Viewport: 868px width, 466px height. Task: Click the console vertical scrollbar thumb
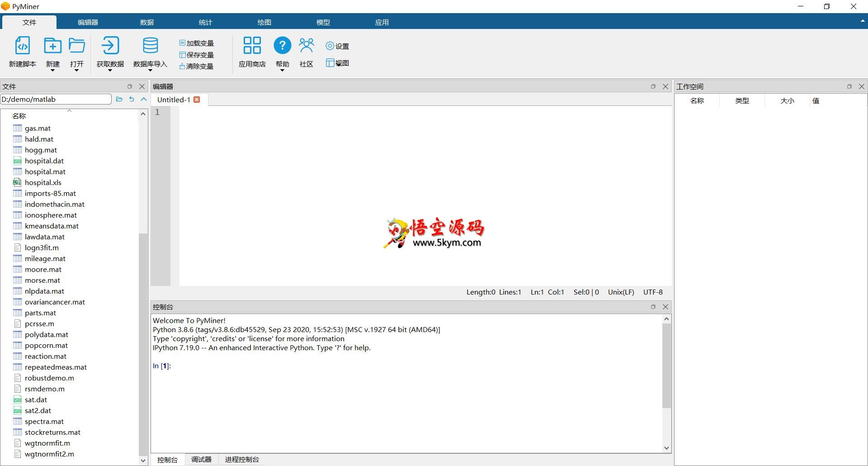[666, 366]
